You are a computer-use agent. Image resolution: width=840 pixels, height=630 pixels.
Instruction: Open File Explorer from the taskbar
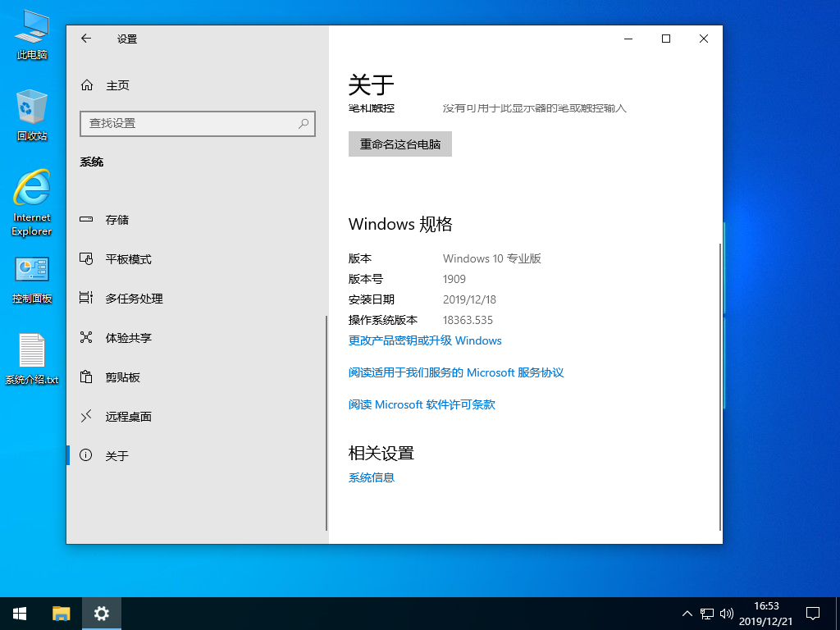coord(62,613)
